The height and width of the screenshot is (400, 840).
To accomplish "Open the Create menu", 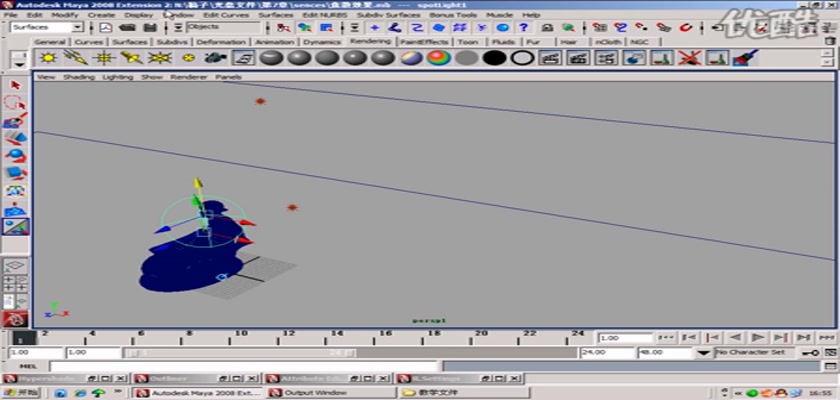I will [x=101, y=15].
